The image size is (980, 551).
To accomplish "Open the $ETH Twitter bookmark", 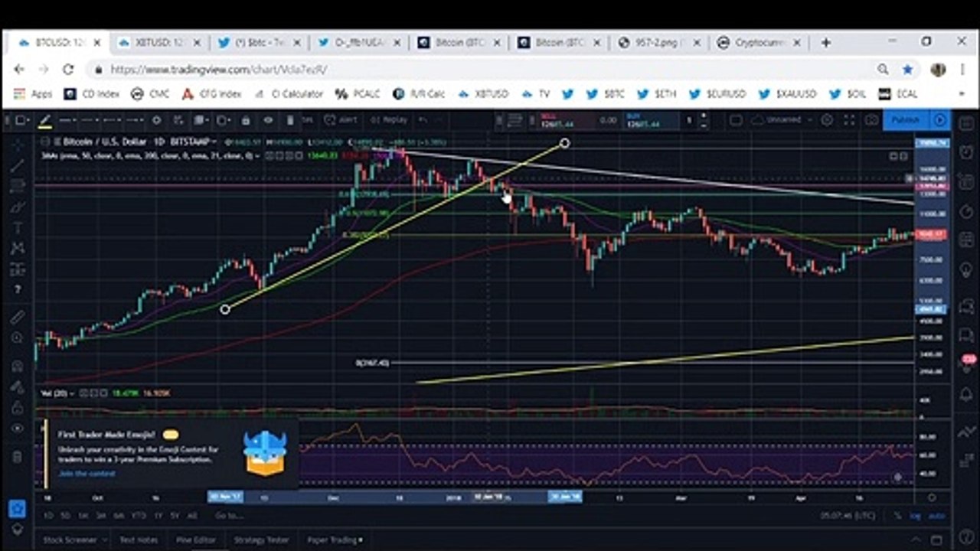I will (x=657, y=94).
